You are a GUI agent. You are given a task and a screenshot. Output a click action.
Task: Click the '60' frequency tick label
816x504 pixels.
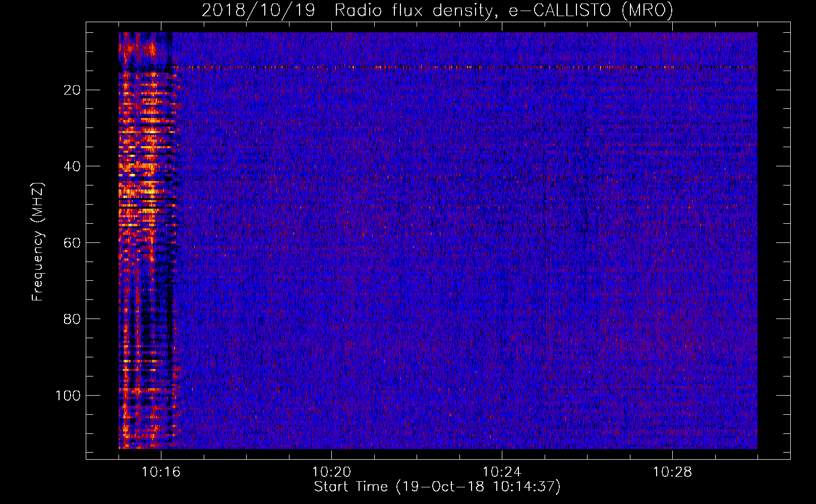73,243
